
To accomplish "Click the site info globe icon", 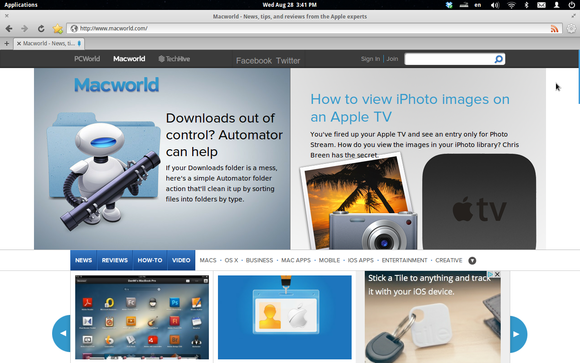I will [x=74, y=28].
